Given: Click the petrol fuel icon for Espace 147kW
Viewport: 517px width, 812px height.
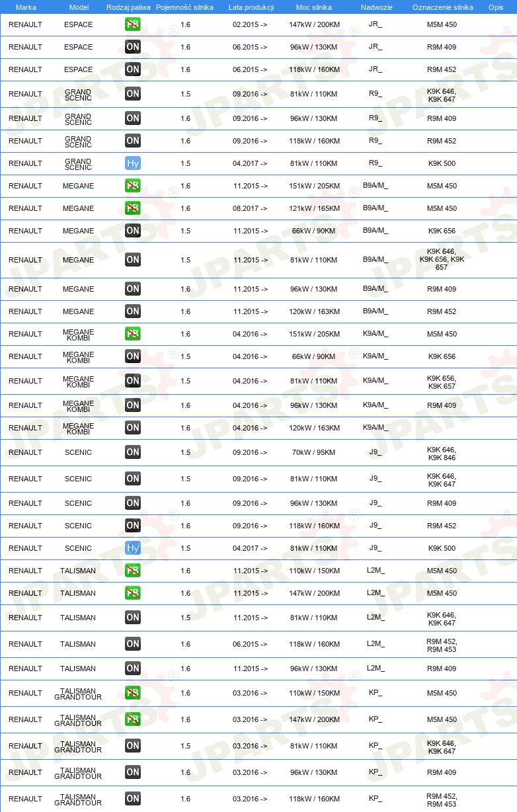Looking at the screenshot, I should click(133, 24).
